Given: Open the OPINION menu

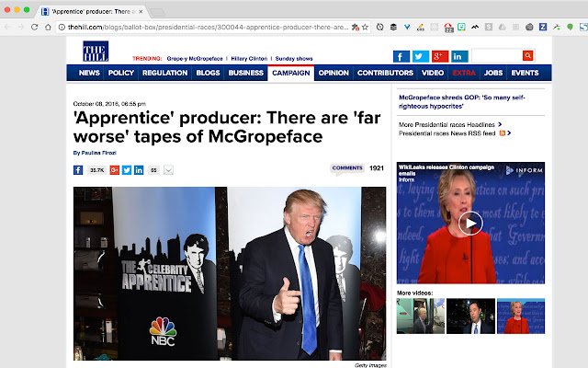Looking at the screenshot, I should point(334,73).
